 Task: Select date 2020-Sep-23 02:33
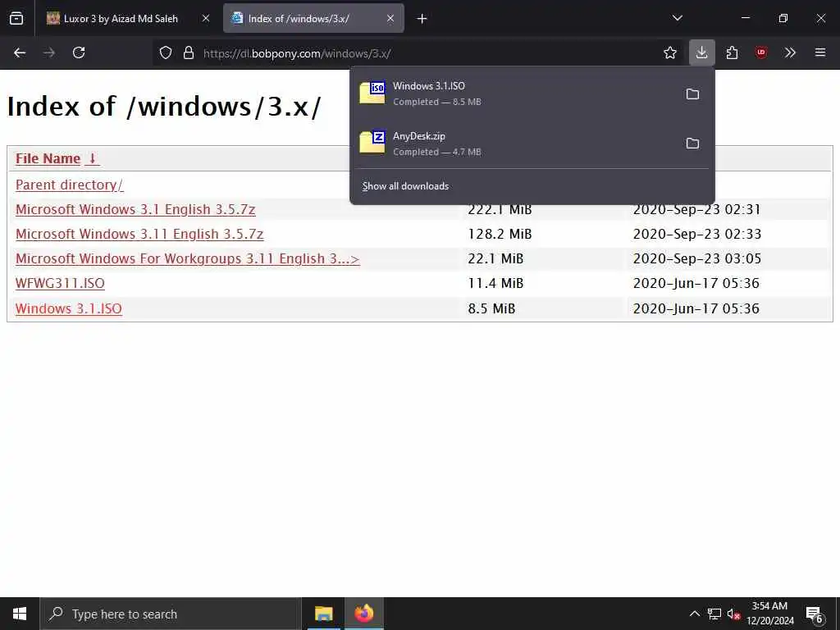pyautogui.click(x=697, y=234)
